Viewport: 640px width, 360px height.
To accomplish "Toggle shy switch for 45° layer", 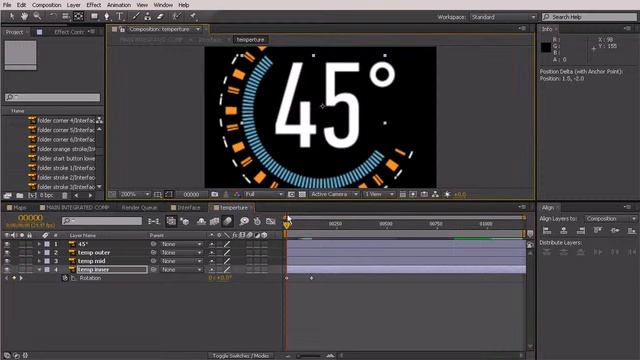I will (211, 244).
